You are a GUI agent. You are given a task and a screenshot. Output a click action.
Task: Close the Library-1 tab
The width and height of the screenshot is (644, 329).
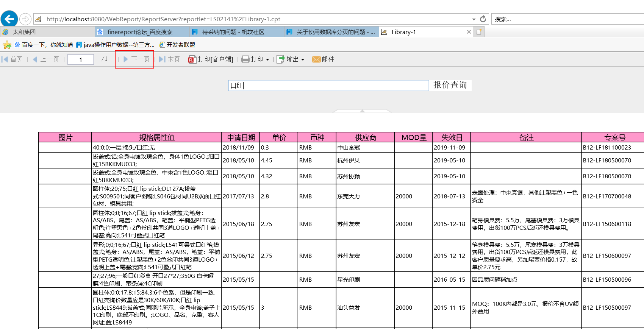(469, 32)
